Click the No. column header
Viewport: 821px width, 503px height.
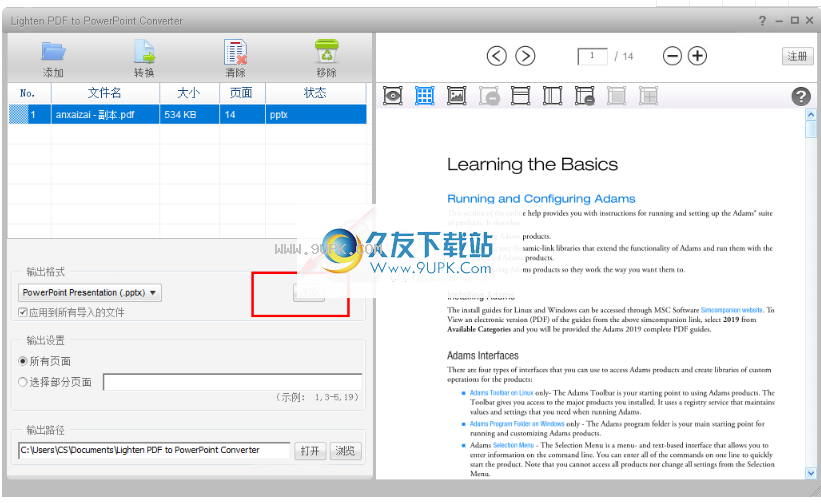tap(29, 93)
